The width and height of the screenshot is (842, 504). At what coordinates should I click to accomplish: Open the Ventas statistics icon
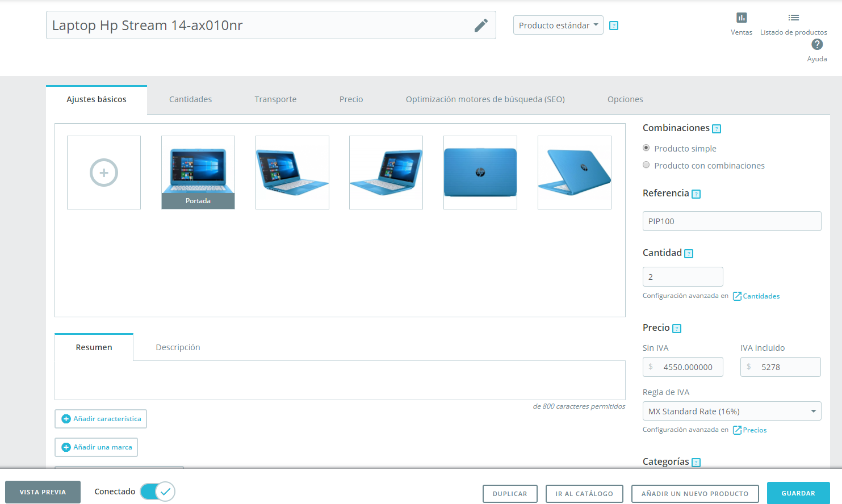coord(742,18)
